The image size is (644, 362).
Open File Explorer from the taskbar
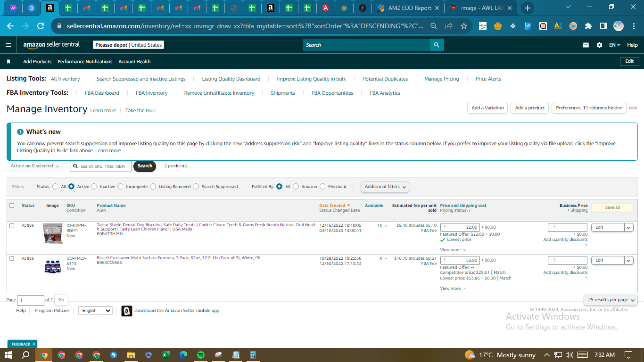click(x=131, y=355)
